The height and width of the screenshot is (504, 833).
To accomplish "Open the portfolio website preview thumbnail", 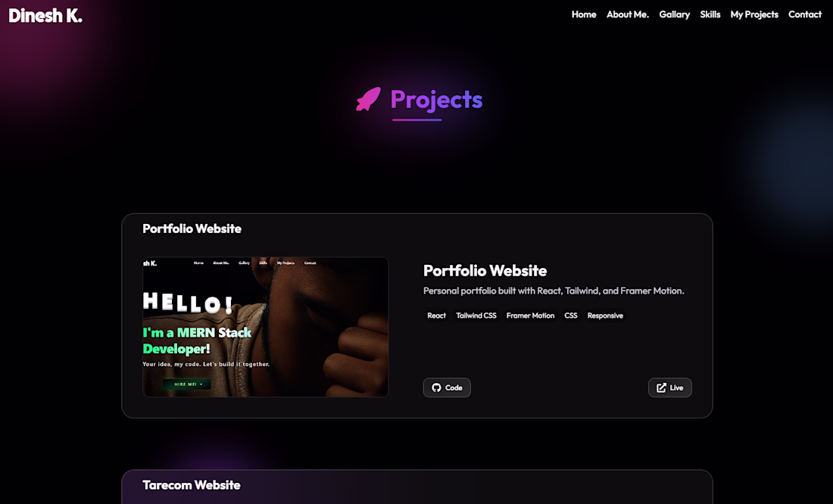I will click(x=266, y=327).
